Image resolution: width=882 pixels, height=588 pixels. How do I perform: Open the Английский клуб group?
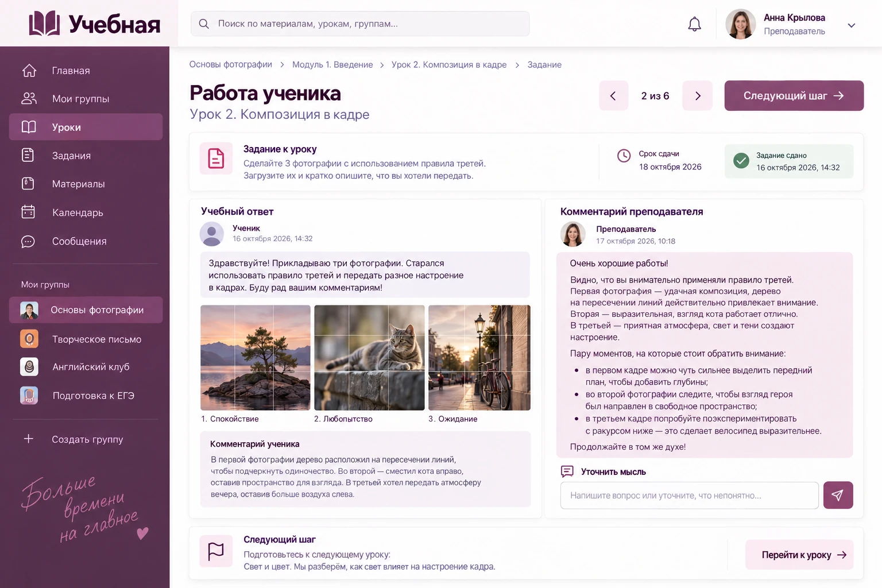click(86, 367)
